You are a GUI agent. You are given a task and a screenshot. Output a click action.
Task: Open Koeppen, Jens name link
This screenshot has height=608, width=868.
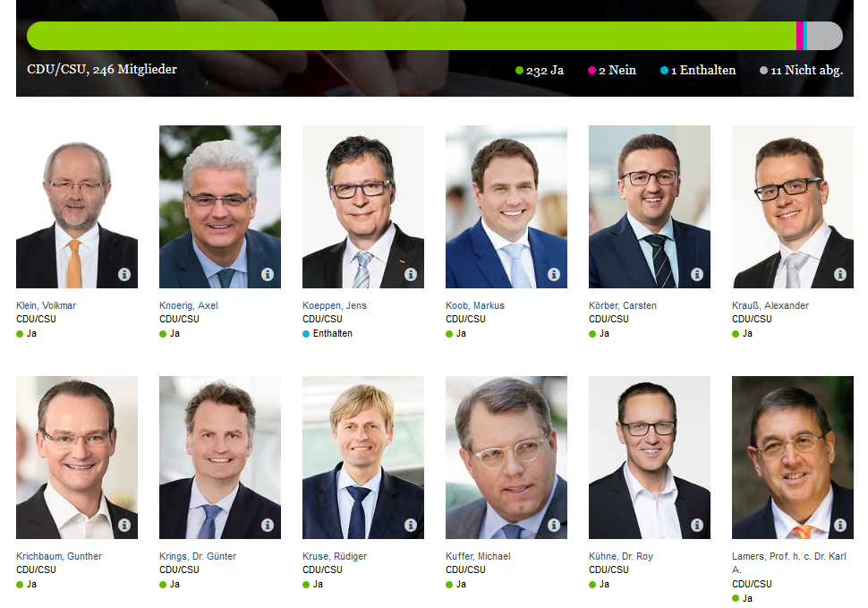[335, 305]
